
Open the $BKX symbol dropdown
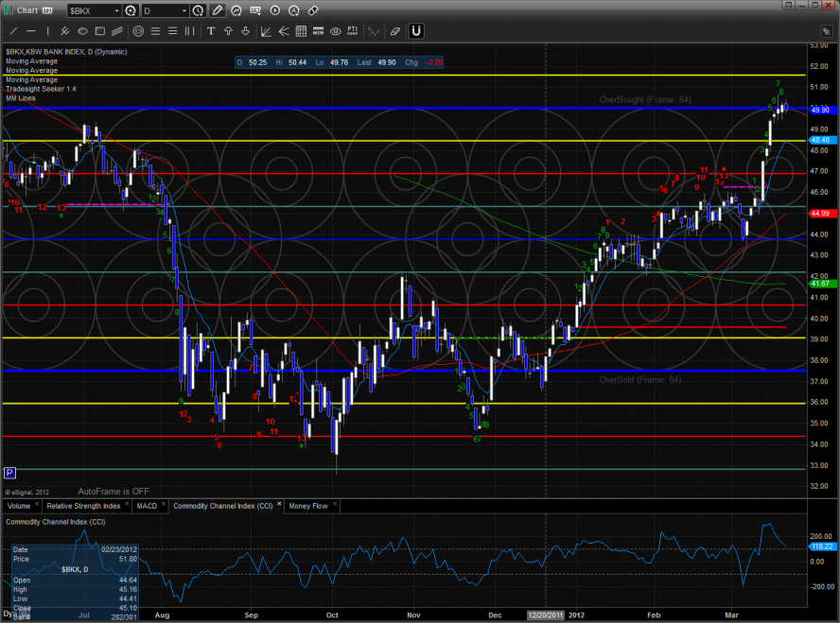click(116, 11)
